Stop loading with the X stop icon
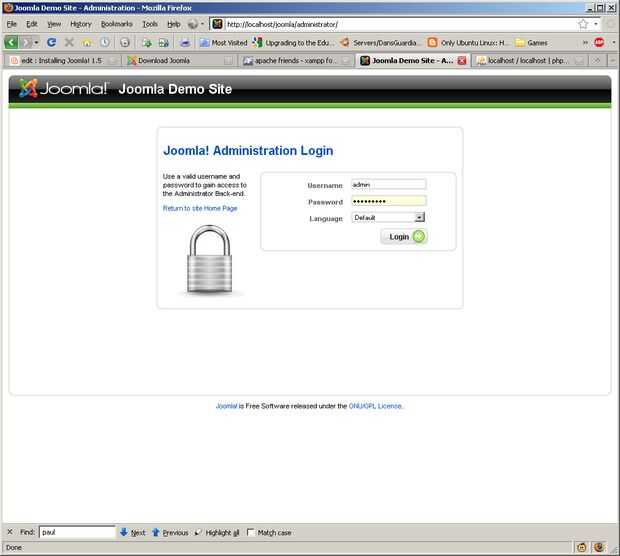620x556 pixels. 69,42
